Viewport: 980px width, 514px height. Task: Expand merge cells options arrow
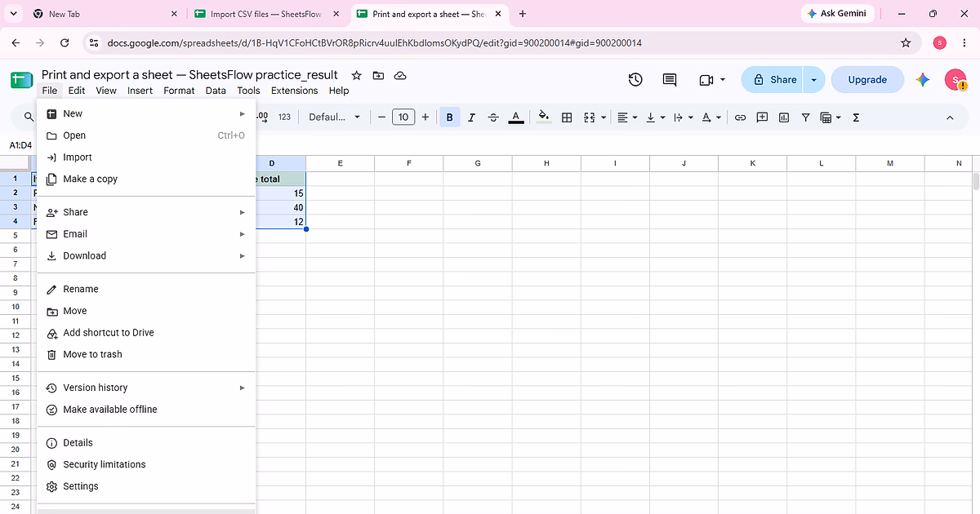pyautogui.click(x=604, y=117)
